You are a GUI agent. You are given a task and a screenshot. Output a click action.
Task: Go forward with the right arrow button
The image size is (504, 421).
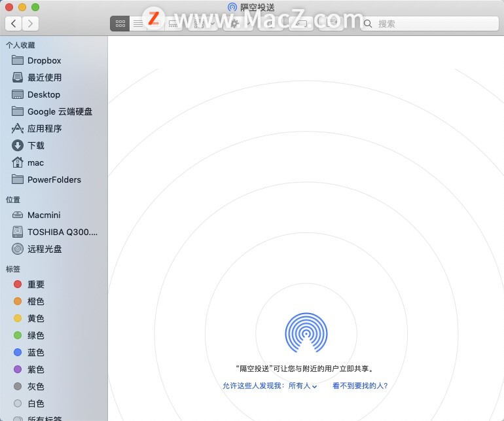pyautogui.click(x=30, y=24)
